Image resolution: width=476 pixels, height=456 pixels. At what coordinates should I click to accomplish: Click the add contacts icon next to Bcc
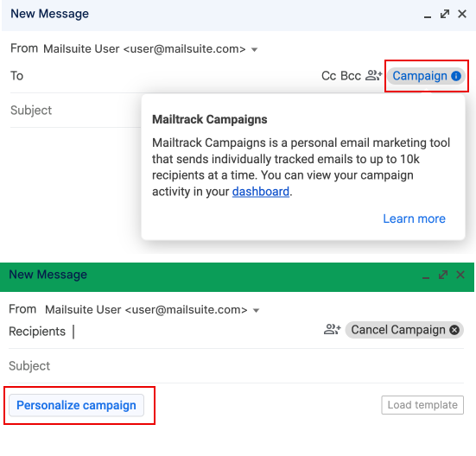(373, 75)
